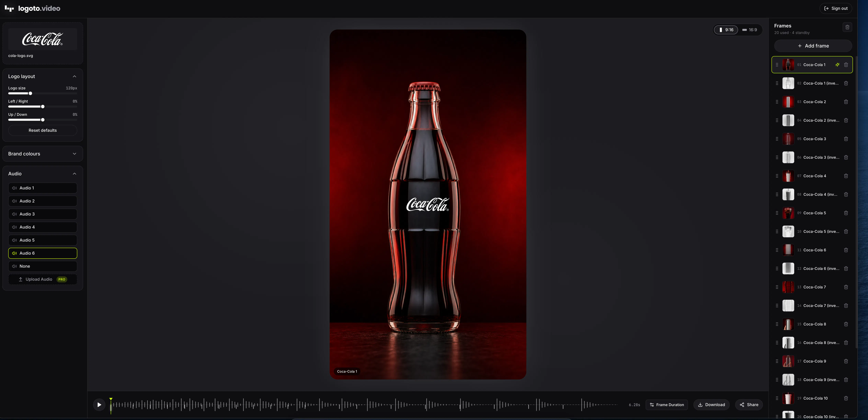Delete the Coca-Cola 2 (inverted) frame
Screen dimensions: 868x420
click(846, 120)
